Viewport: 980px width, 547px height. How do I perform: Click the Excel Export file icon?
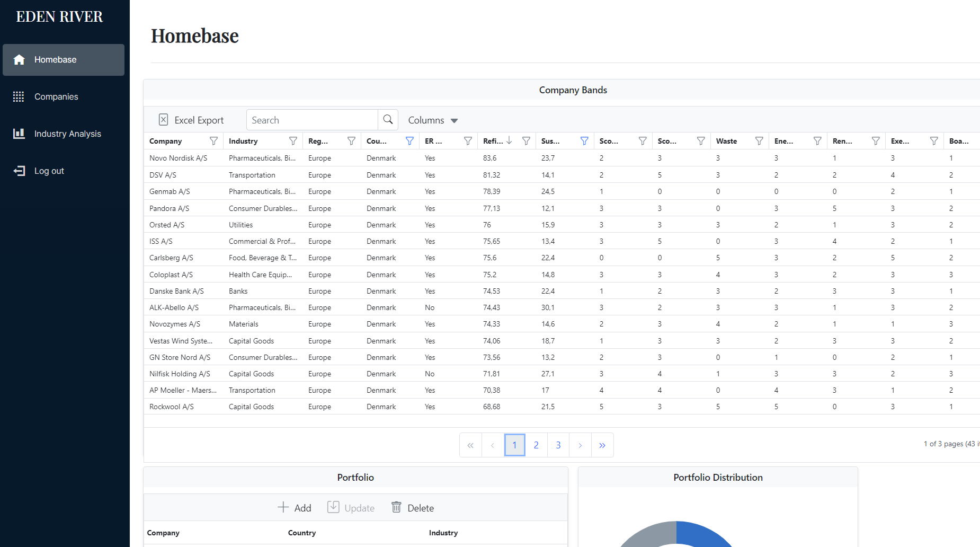tap(164, 120)
